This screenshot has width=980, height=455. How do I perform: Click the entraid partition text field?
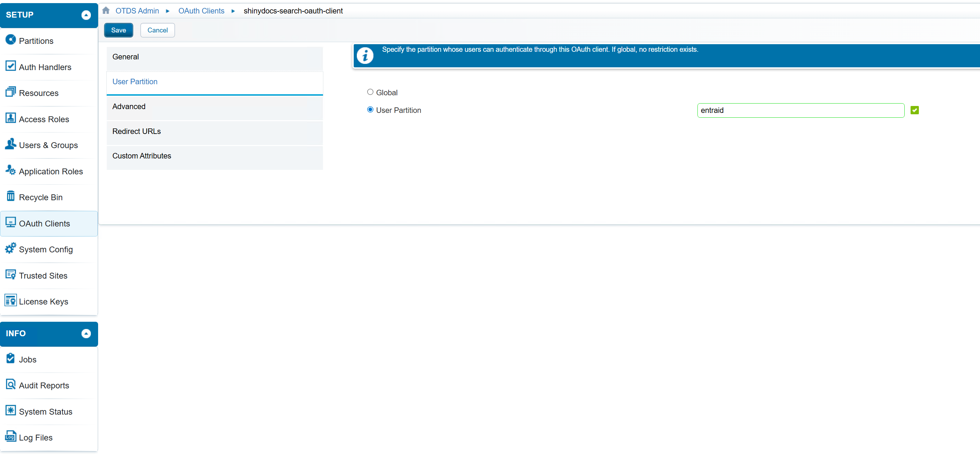(x=800, y=110)
